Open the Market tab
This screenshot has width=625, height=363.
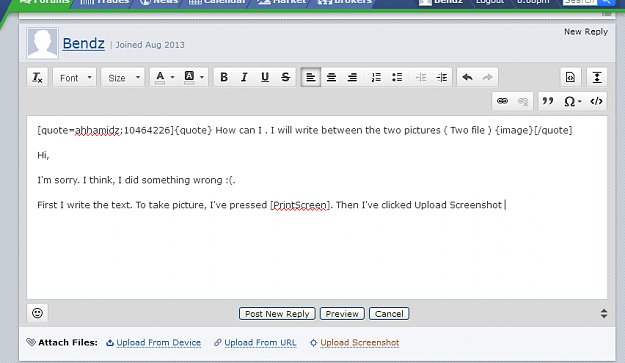281,2
